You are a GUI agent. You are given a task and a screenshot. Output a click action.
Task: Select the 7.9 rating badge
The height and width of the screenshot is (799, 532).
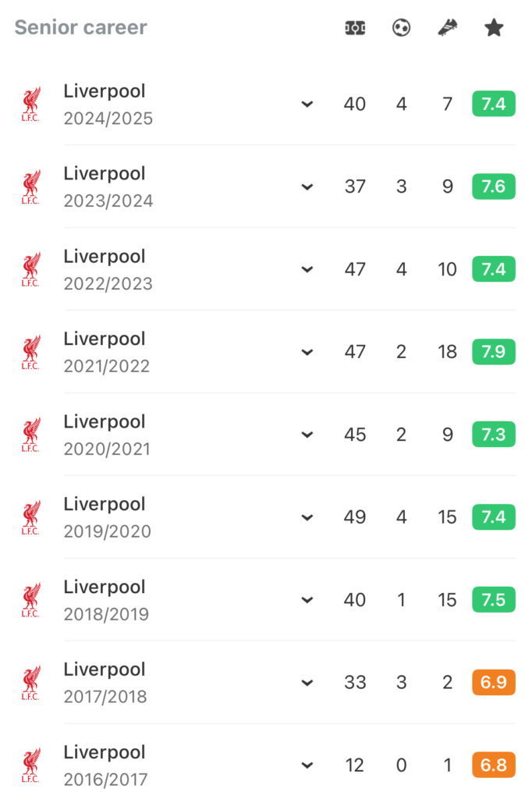(x=493, y=352)
